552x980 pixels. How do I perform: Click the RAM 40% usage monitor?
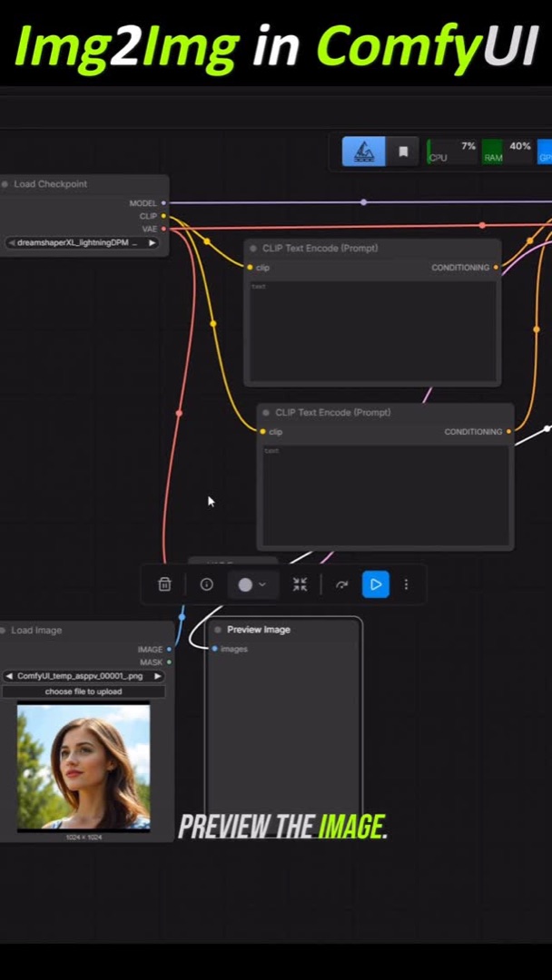[x=507, y=152]
